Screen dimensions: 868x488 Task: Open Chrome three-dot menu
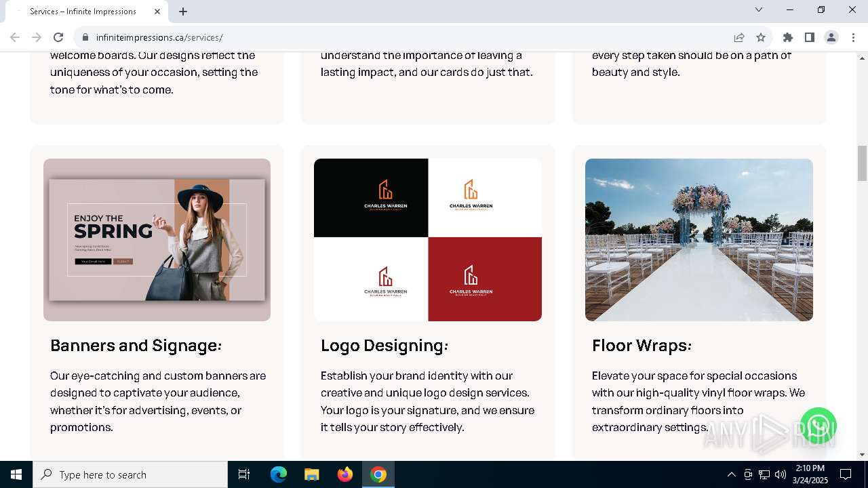point(853,37)
